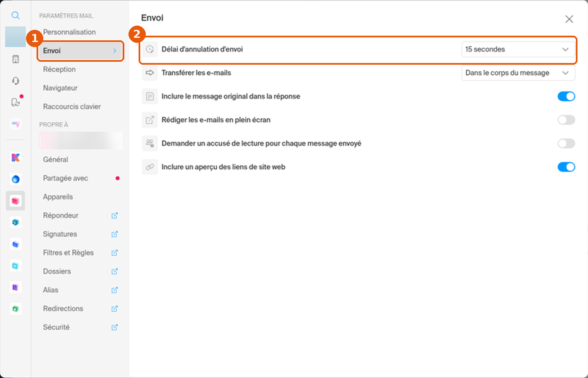Viewport: 588px width, 378px height.
Task: Click the device sync icon with red dot
Action: (16, 102)
